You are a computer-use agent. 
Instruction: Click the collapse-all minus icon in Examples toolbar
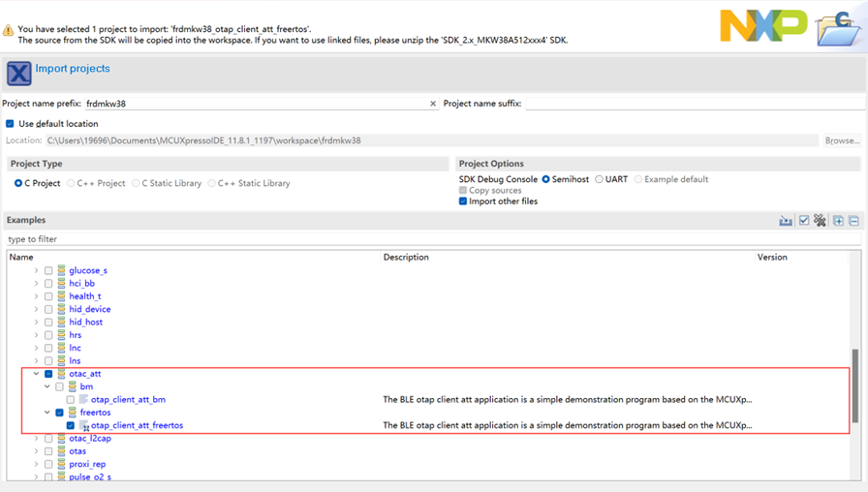point(854,221)
